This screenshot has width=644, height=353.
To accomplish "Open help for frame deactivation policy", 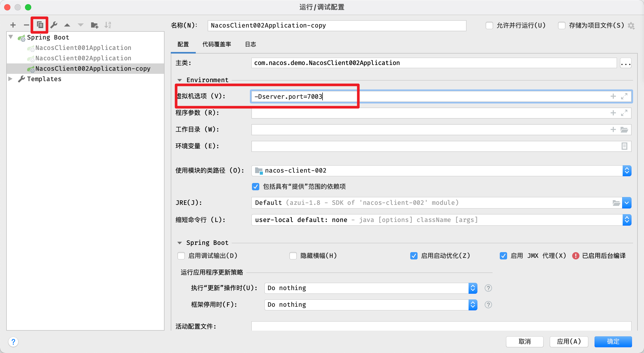I will pos(488,305).
